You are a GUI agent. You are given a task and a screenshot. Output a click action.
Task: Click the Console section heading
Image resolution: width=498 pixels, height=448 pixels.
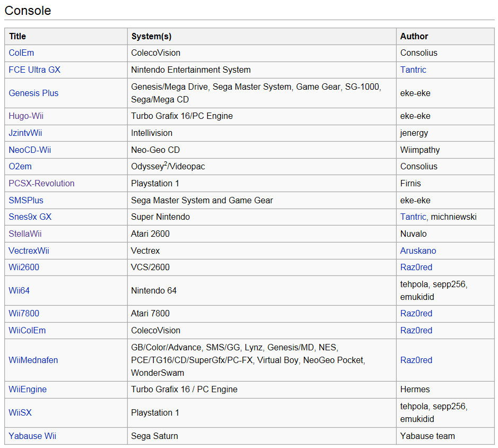[x=28, y=11]
